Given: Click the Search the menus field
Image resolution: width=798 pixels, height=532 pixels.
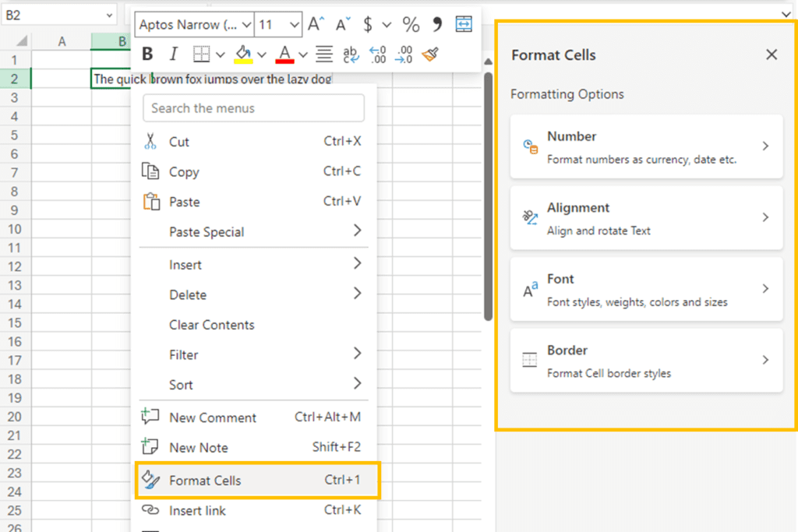Looking at the screenshot, I should coord(253,108).
